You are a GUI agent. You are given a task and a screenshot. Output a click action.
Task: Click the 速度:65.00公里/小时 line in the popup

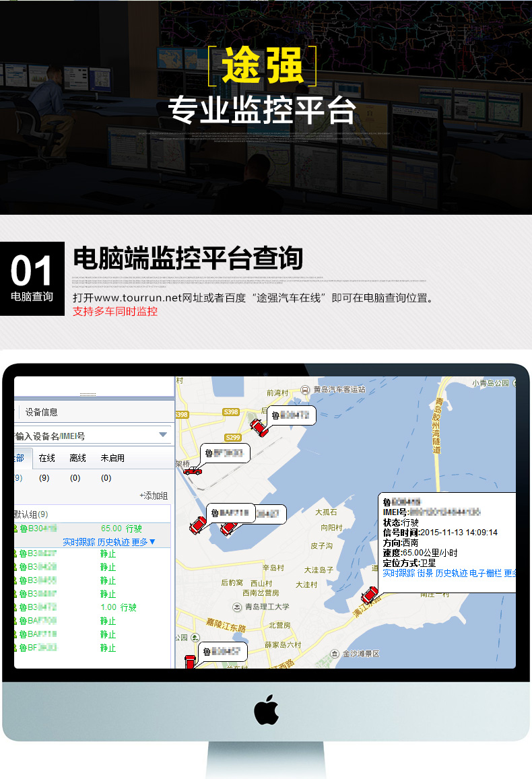(x=420, y=553)
